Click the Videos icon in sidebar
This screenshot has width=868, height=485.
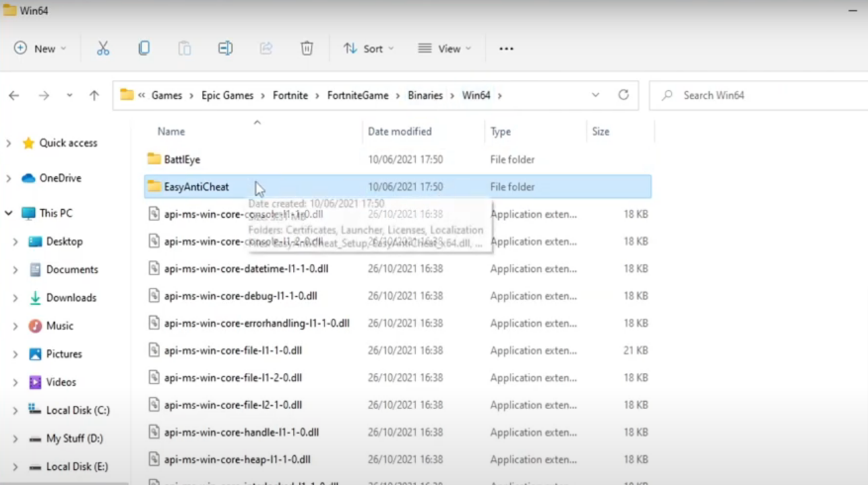[x=36, y=382]
